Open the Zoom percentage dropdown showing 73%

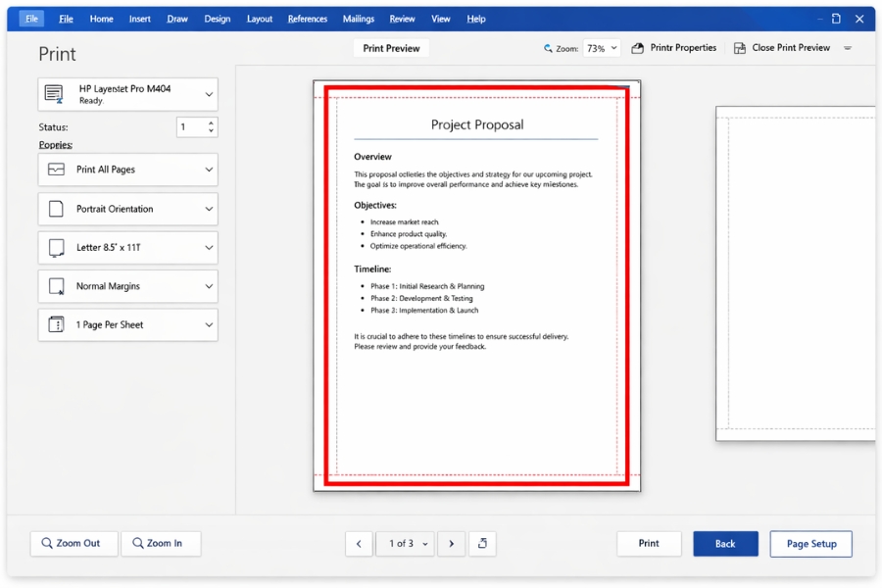click(x=602, y=47)
